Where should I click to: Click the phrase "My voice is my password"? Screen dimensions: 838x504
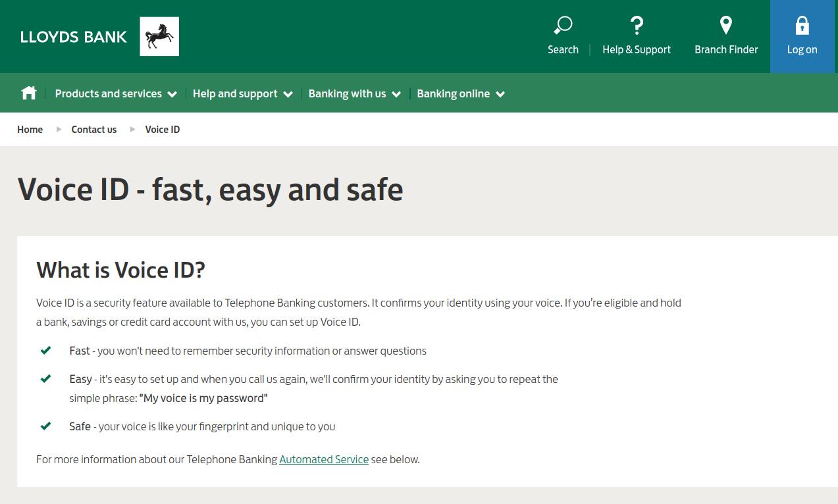pos(203,398)
